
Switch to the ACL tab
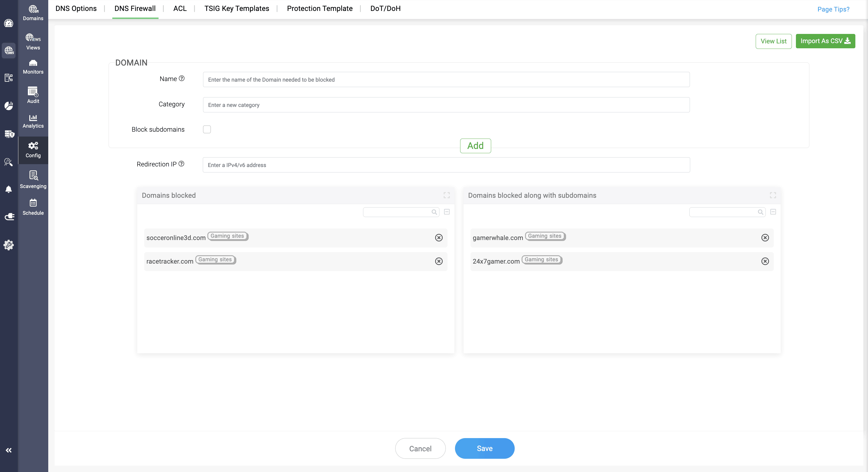180,8
